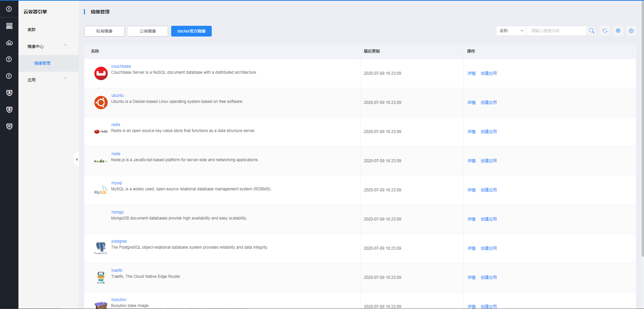The width and height of the screenshot is (644, 309).
Task: Open the server stack sidebar icon
Action: click(x=9, y=26)
